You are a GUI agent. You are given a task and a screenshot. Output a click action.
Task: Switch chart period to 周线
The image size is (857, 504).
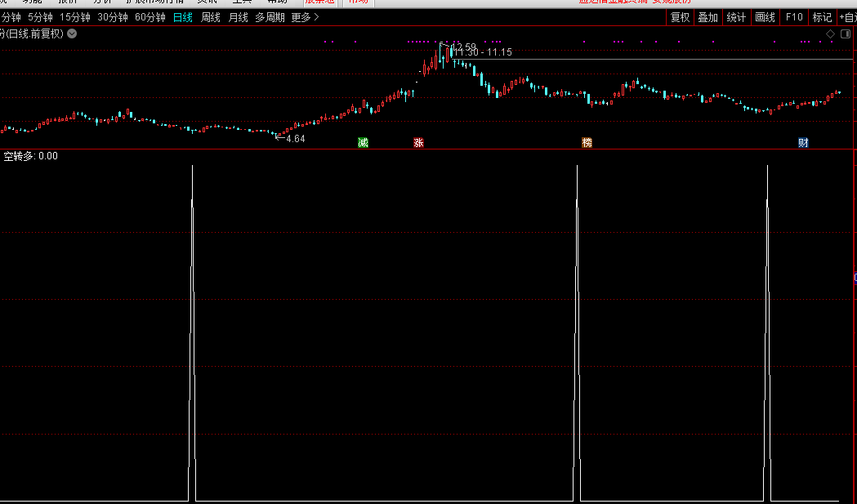point(210,17)
